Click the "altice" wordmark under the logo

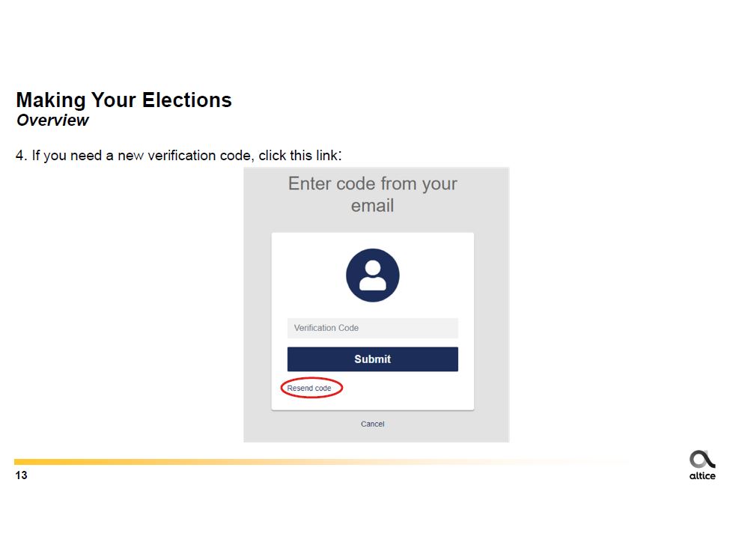click(702, 476)
